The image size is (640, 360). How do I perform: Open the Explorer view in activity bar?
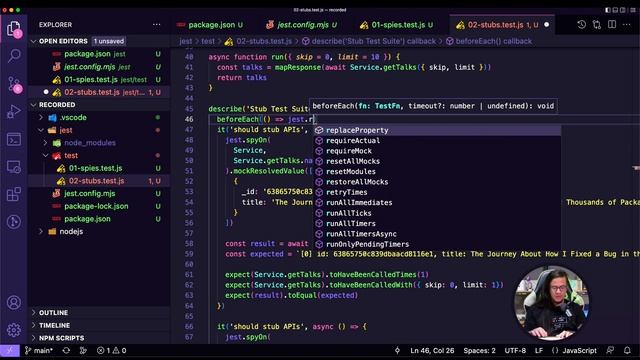point(14,29)
